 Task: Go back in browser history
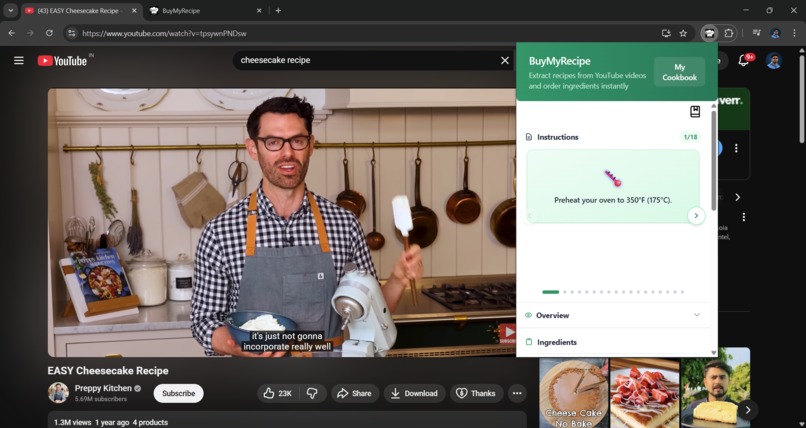[12, 33]
